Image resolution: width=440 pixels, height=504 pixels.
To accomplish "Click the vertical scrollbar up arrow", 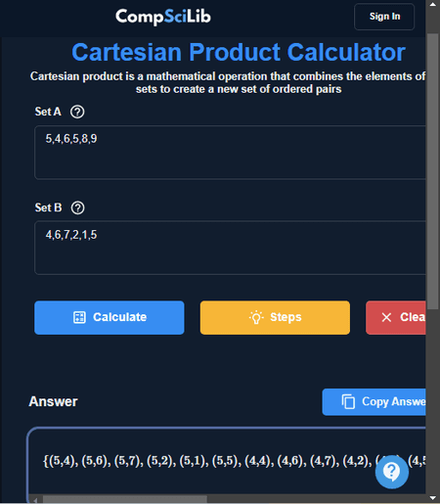I will coord(433,5).
